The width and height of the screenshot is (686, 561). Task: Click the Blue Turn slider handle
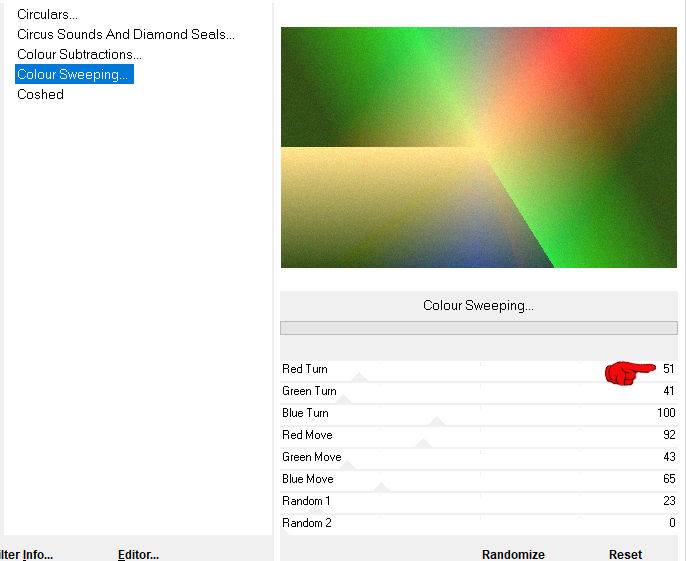pyautogui.click(x=436, y=421)
